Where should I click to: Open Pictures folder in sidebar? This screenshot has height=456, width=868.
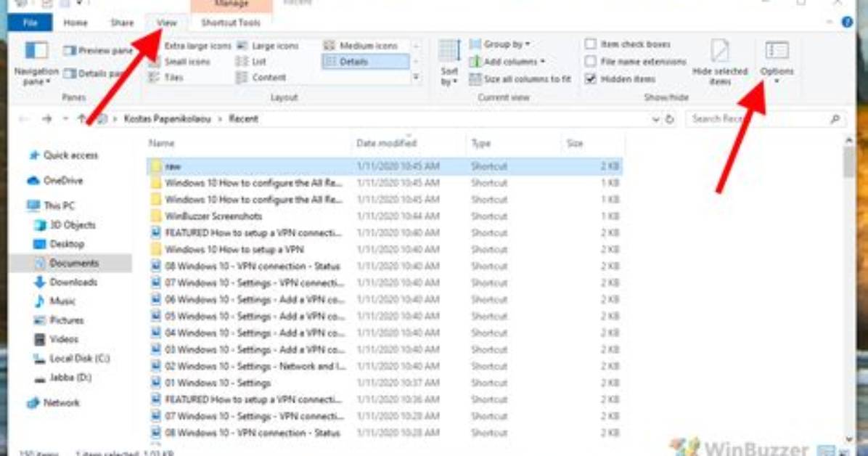pyautogui.click(x=60, y=320)
